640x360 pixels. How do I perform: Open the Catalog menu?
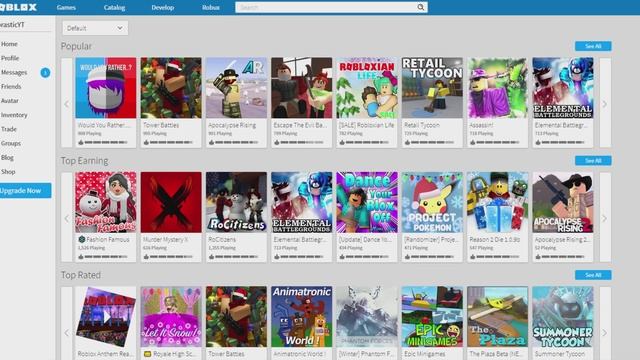[114, 7]
